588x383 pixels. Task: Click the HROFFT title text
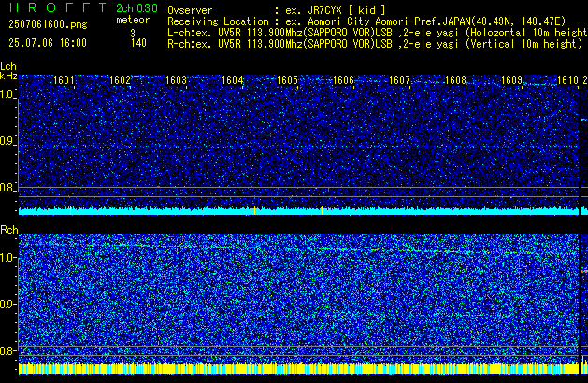pos(58,7)
